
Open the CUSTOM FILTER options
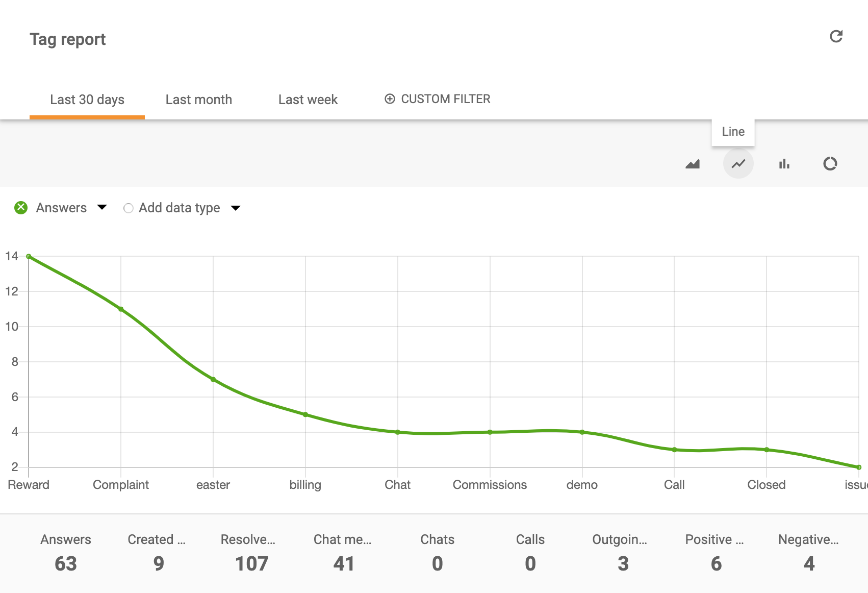point(446,98)
